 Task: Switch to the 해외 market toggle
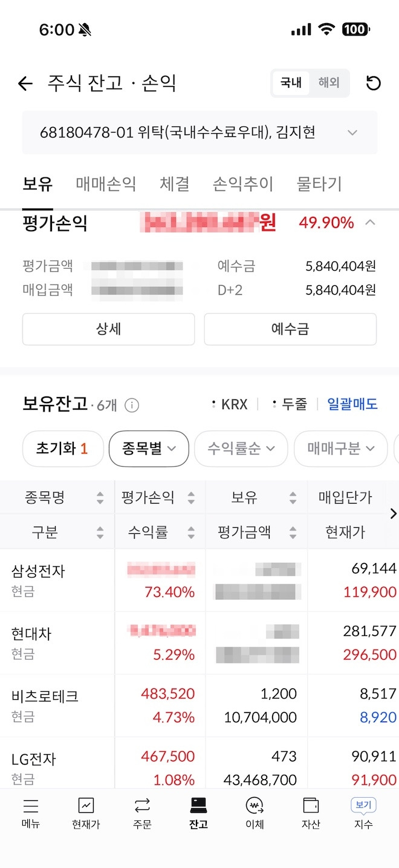point(328,84)
